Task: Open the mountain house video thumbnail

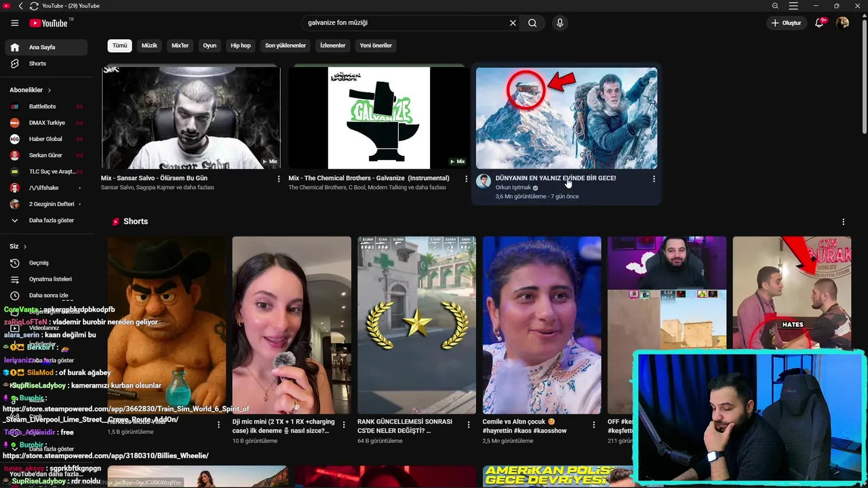Action: [566, 117]
